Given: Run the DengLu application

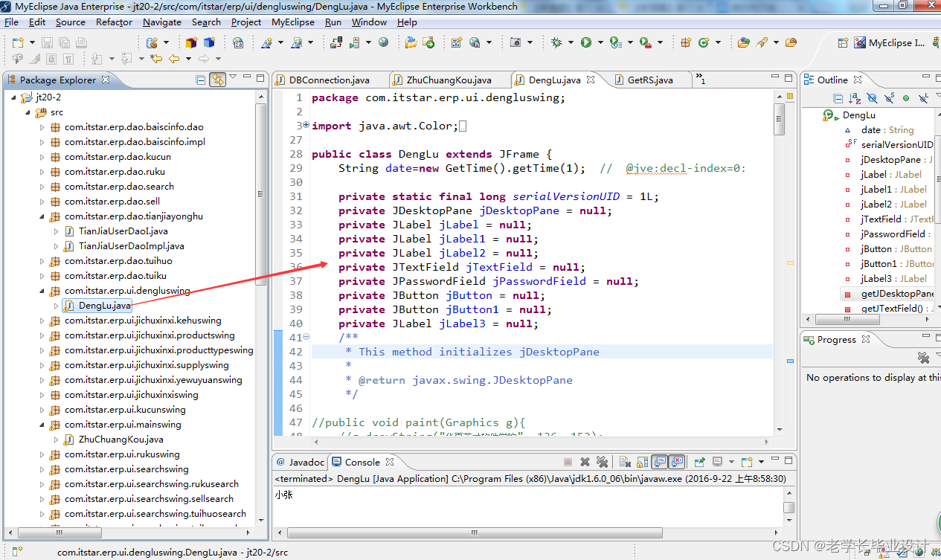Looking at the screenshot, I should 585,42.
